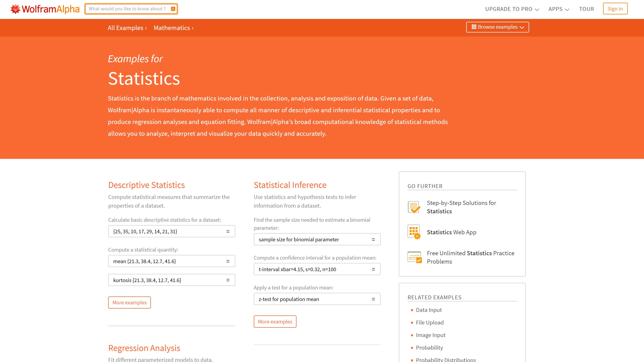The height and width of the screenshot is (362, 644).
Task: Open the File Upload related example
Action: pyautogui.click(x=430, y=322)
